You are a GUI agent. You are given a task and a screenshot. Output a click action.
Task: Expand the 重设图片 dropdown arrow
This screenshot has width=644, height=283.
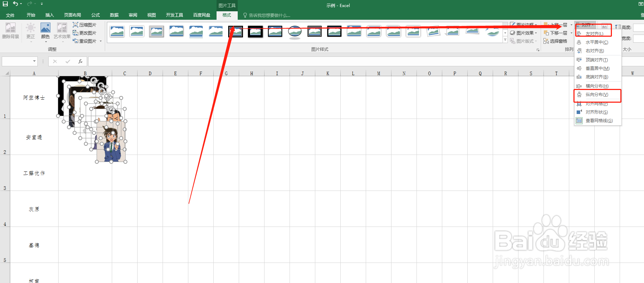(101, 41)
